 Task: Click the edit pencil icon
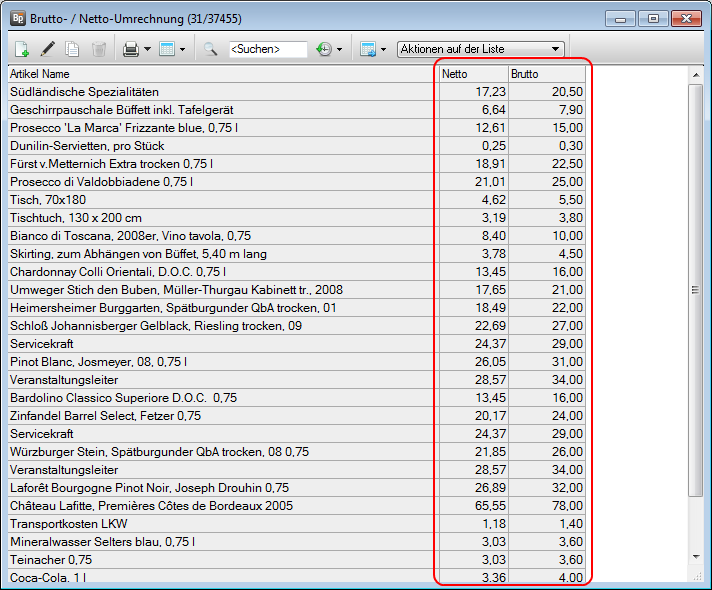coord(47,49)
